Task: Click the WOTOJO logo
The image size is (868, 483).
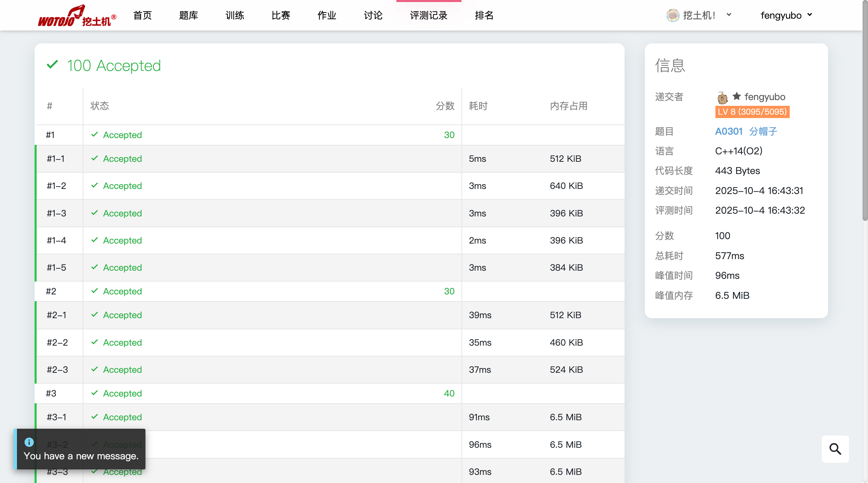Action: (x=77, y=16)
